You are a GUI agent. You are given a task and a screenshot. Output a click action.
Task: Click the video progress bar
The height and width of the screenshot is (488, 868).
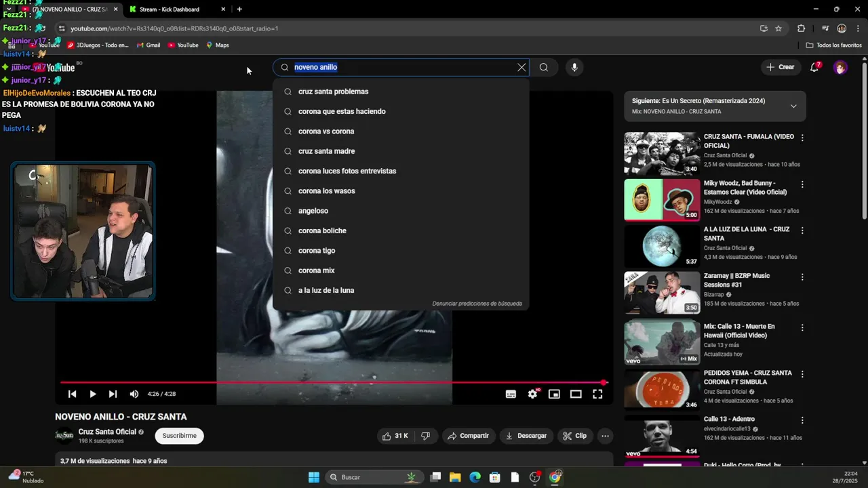[333, 382]
